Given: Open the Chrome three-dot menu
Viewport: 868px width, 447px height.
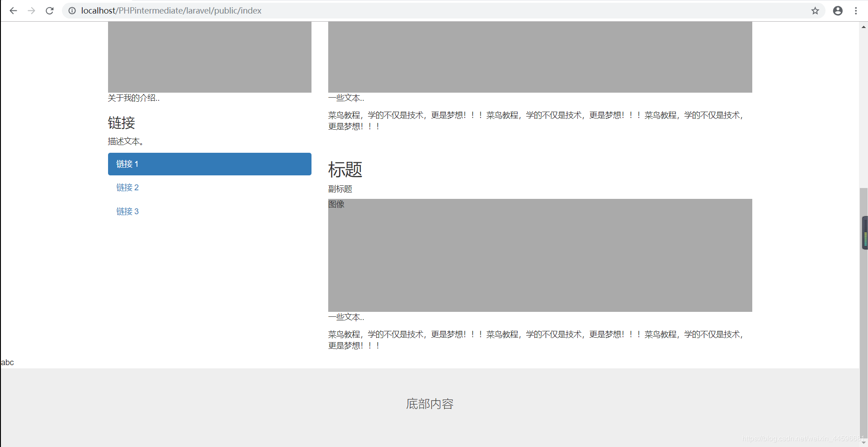Looking at the screenshot, I should point(856,11).
